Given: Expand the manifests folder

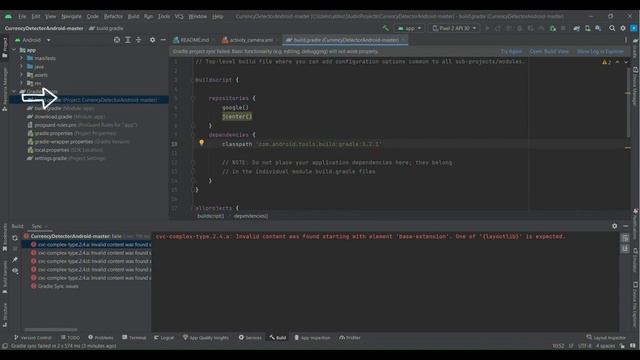Looking at the screenshot, I should [22, 58].
